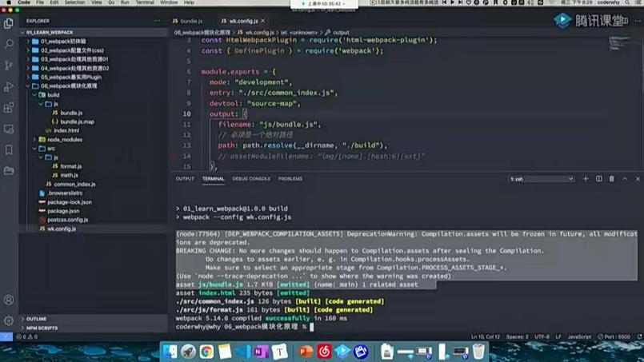Select the TERMINAL panel tab
Screen dimensions: 644x362
[x=213, y=179]
